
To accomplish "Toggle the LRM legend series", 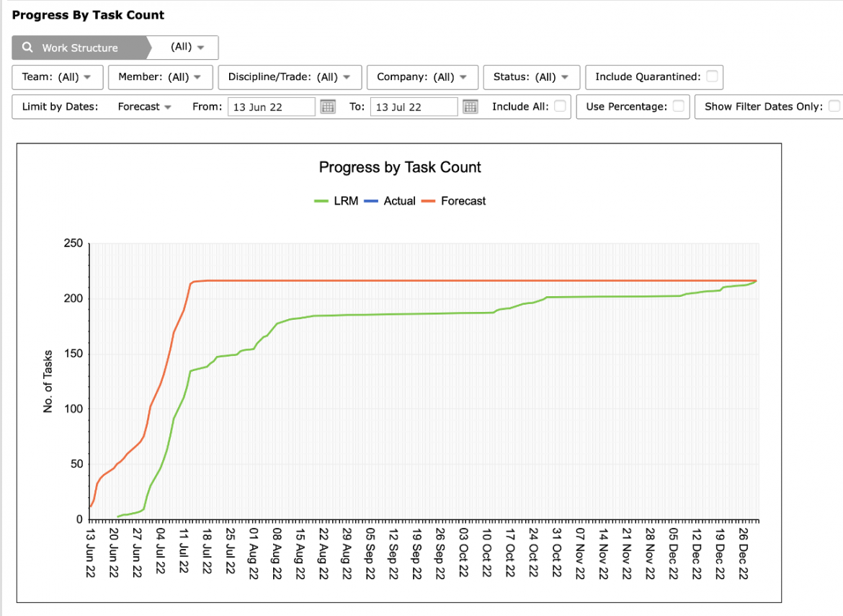I will [336, 201].
